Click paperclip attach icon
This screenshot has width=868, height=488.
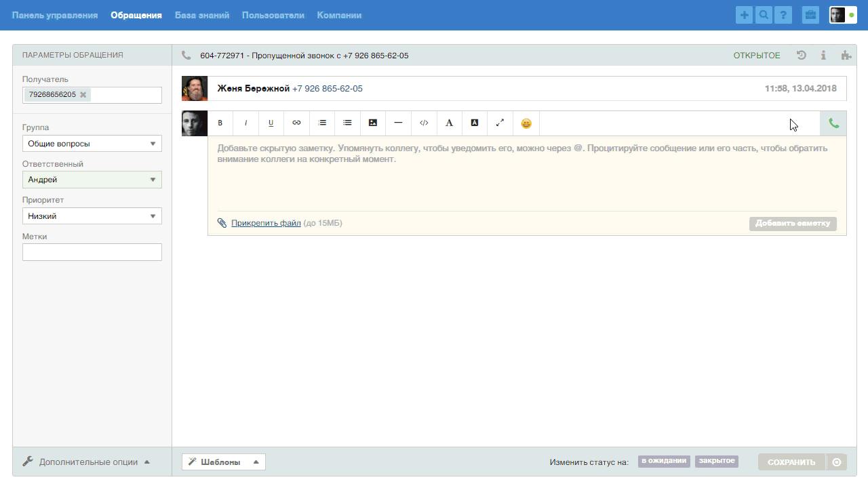[x=222, y=223]
